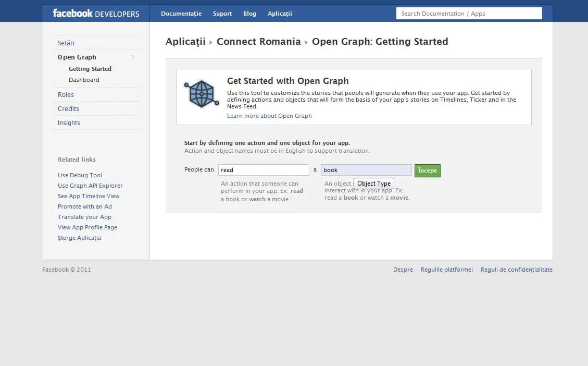Click the green Începe button
588x366 pixels.
click(x=428, y=170)
